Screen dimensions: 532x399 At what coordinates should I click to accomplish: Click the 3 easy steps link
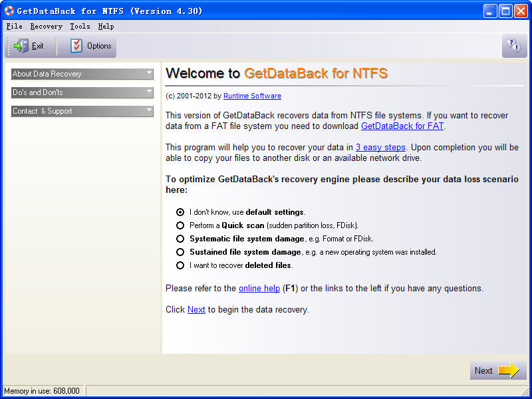click(380, 148)
